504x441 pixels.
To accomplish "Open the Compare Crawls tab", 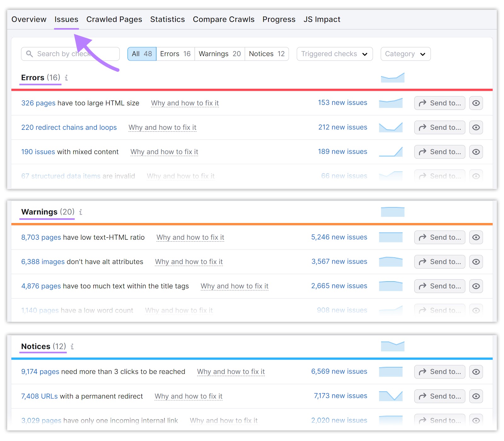I will click(x=223, y=19).
